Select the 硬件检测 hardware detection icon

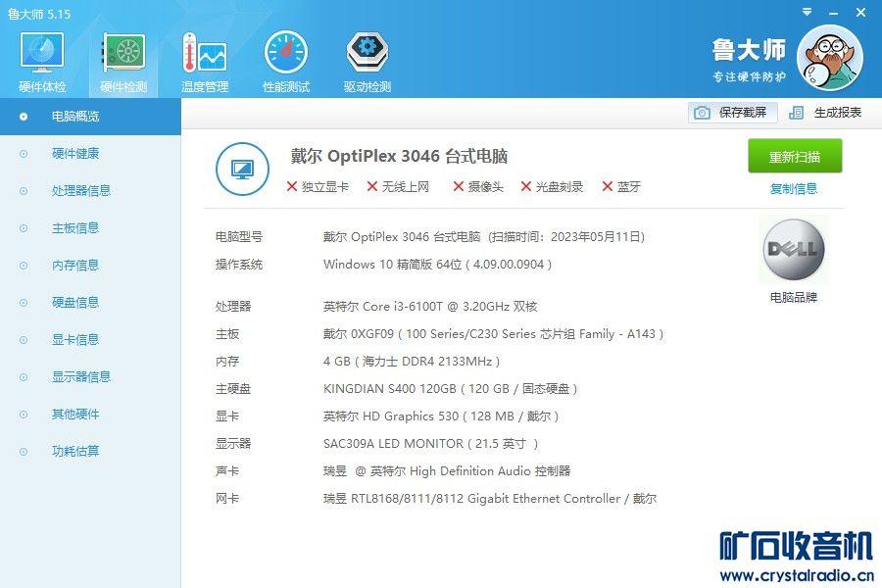(123, 62)
